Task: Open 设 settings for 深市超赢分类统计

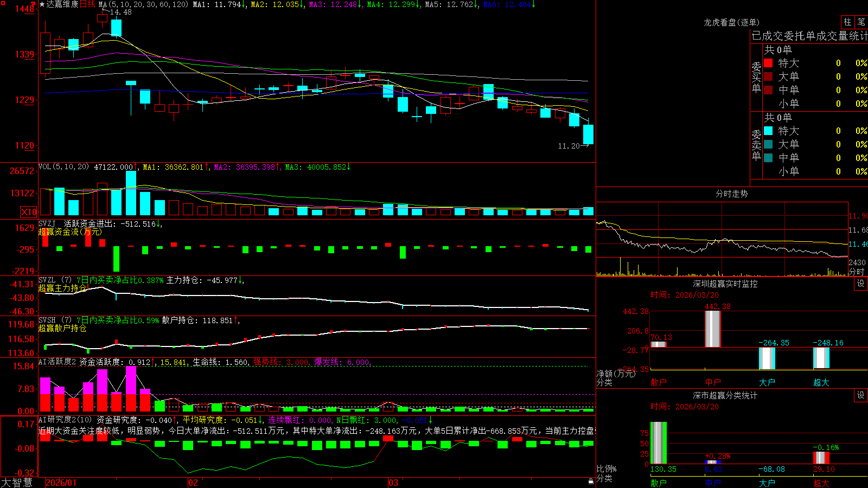Action: click(860, 395)
